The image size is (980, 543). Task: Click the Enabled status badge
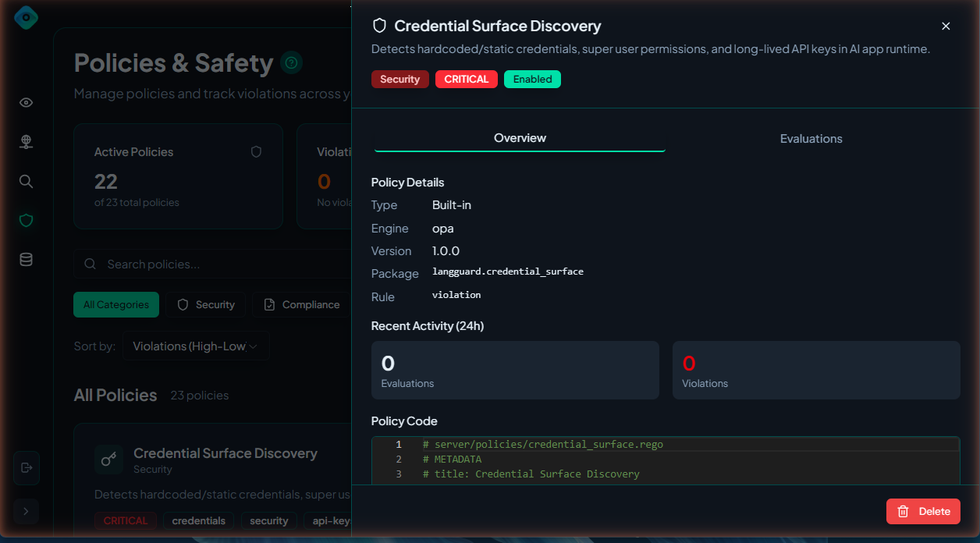[x=532, y=79]
